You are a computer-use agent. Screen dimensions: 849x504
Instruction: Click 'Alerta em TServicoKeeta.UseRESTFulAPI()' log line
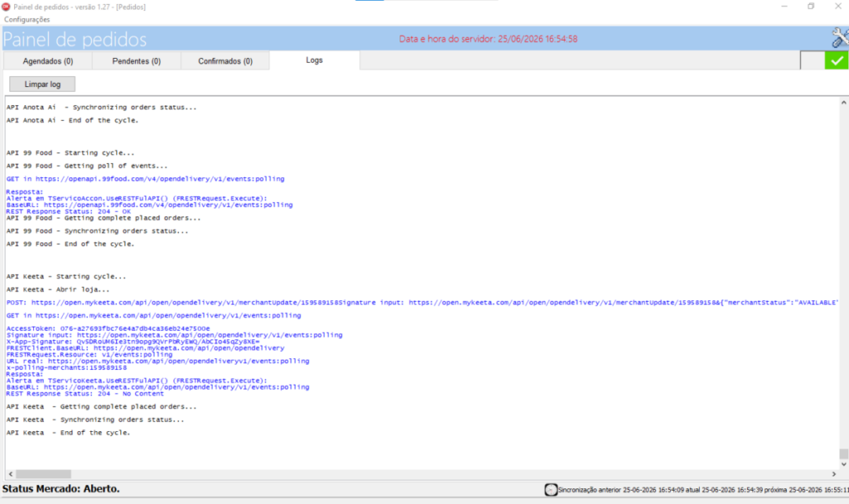[x=137, y=380]
